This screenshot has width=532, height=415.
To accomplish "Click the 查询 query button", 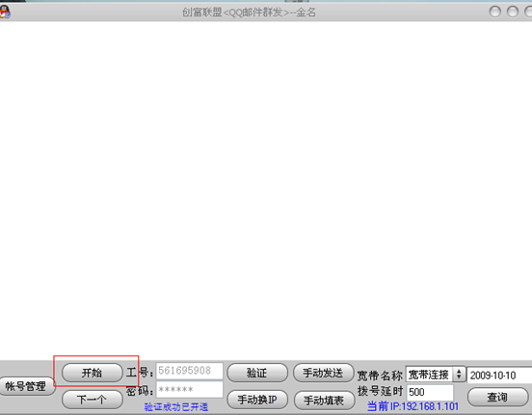I will [x=497, y=397].
